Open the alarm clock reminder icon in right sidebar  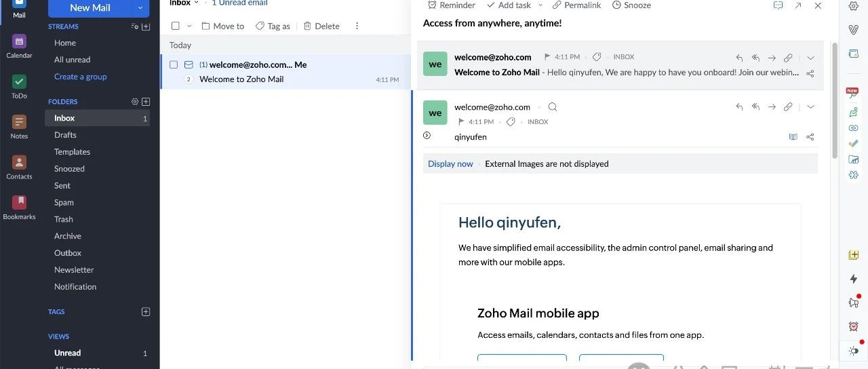coord(854,326)
